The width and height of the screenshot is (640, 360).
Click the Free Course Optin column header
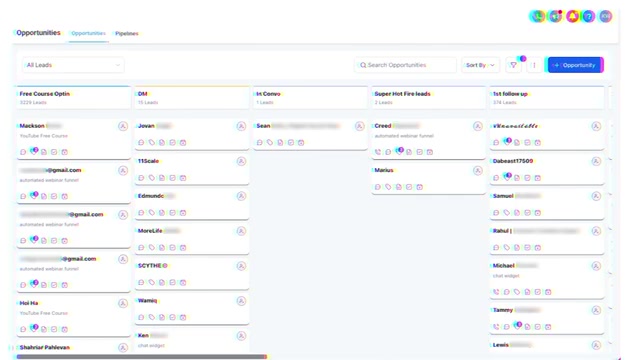point(73,98)
